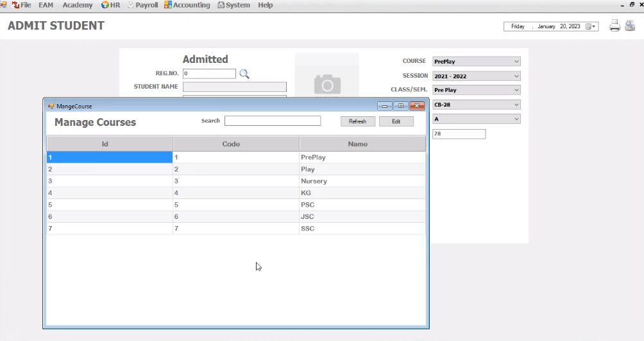Click the print preview icon next to the printer

tap(630, 26)
